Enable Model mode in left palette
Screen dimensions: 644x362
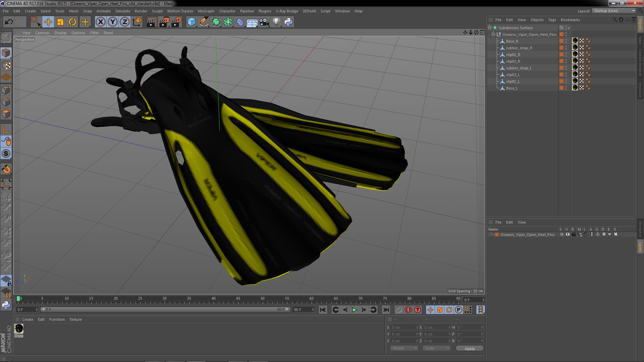click(x=6, y=53)
